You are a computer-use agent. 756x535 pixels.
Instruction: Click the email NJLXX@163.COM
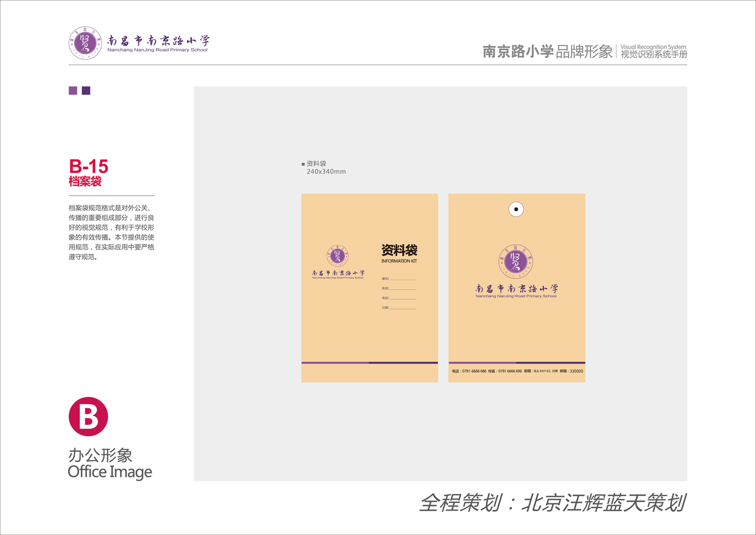(x=546, y=371)
